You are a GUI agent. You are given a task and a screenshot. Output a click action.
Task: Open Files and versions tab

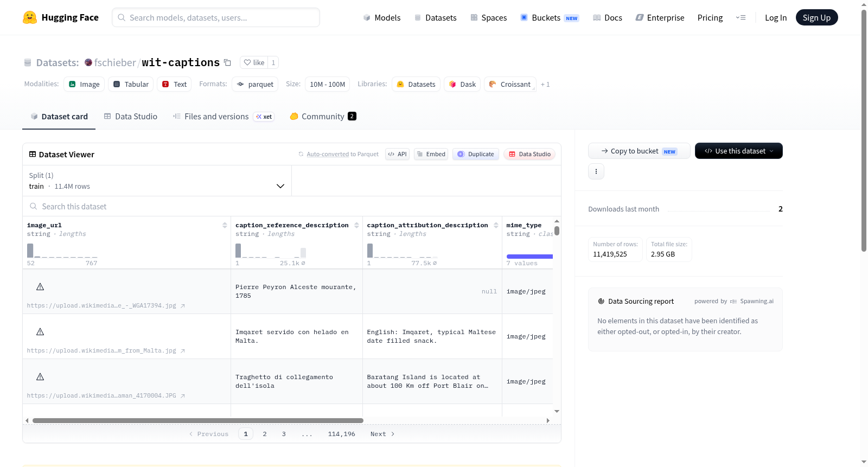tap(224, 116)
